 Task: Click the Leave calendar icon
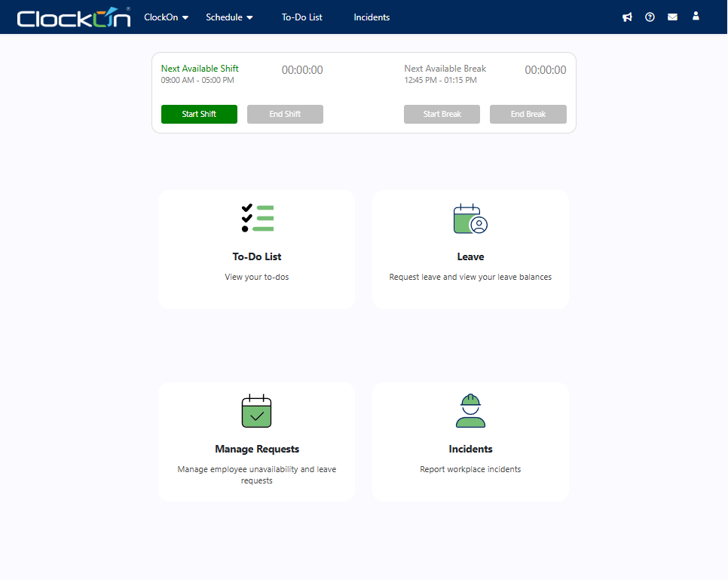coord(470,219)
